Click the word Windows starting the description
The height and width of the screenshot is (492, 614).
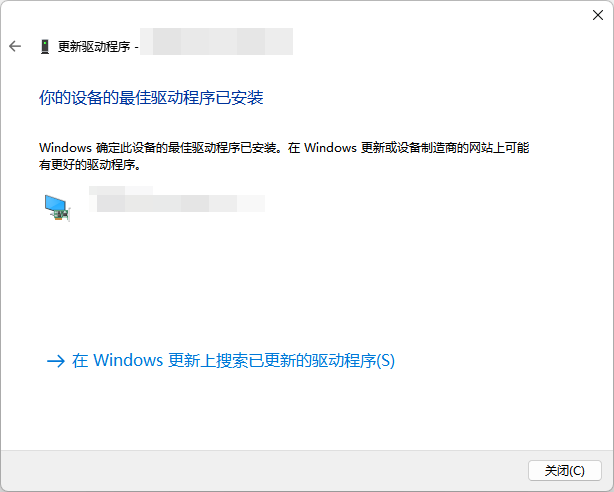(x=65, y=148)
